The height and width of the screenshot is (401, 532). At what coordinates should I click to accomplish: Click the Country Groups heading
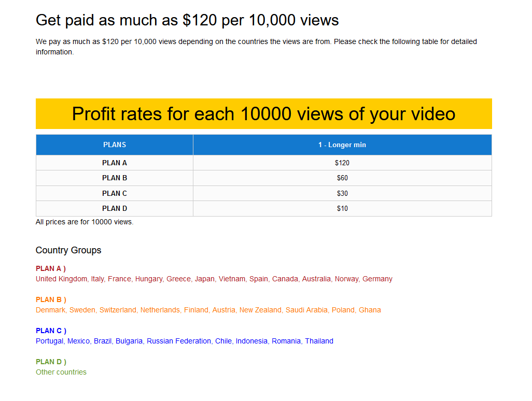coord(68,250)
